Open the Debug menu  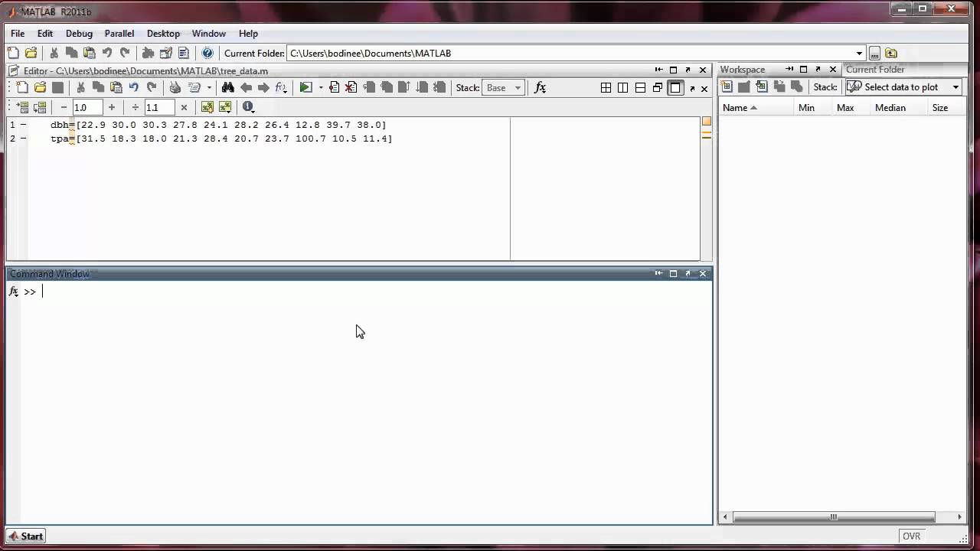[79, 33]
